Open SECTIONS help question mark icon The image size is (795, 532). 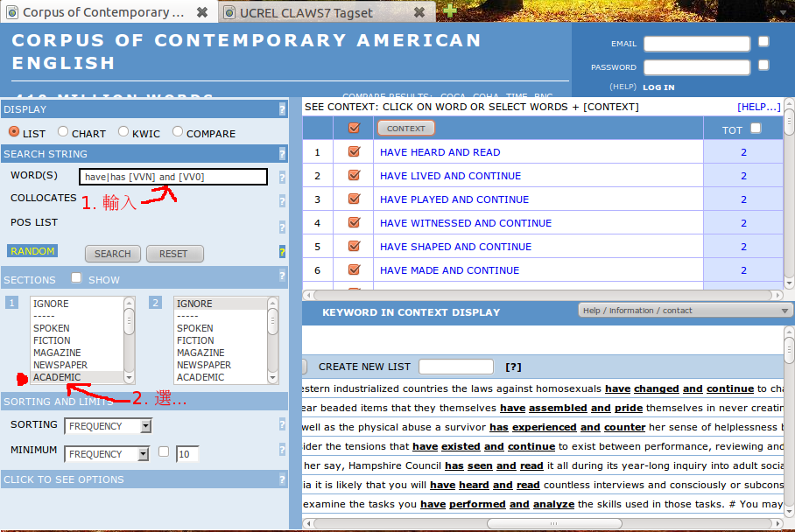tap(282, 276)
